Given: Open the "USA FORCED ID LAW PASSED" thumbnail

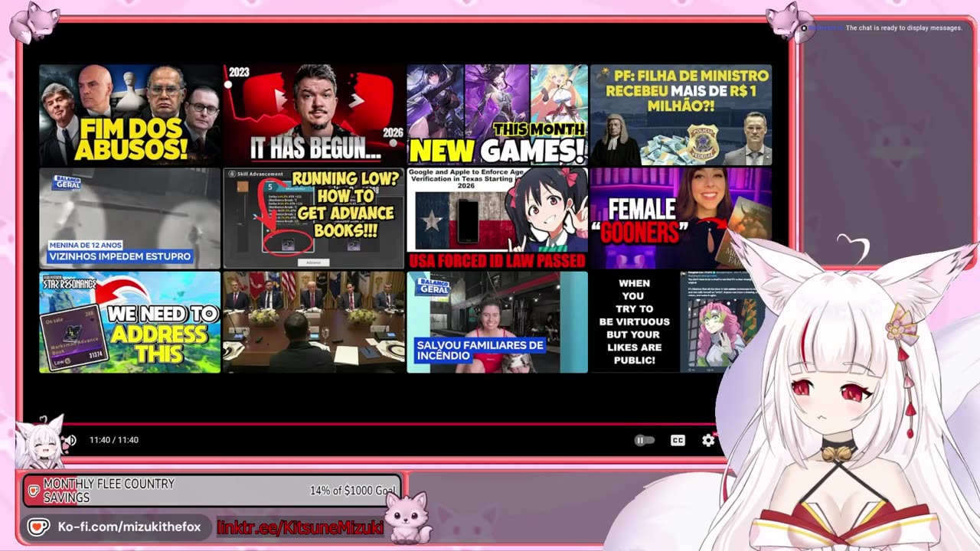Looking at the screenshot, I should [497, 218].
